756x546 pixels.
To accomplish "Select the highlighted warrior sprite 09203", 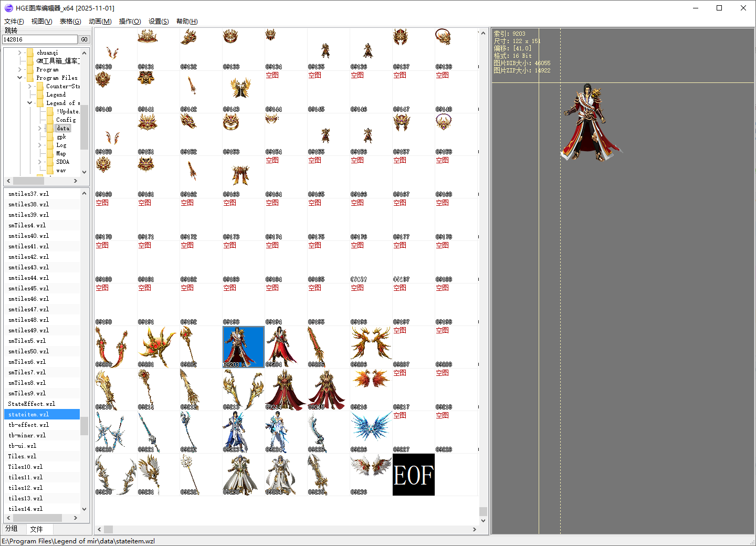I will (243, 346).
